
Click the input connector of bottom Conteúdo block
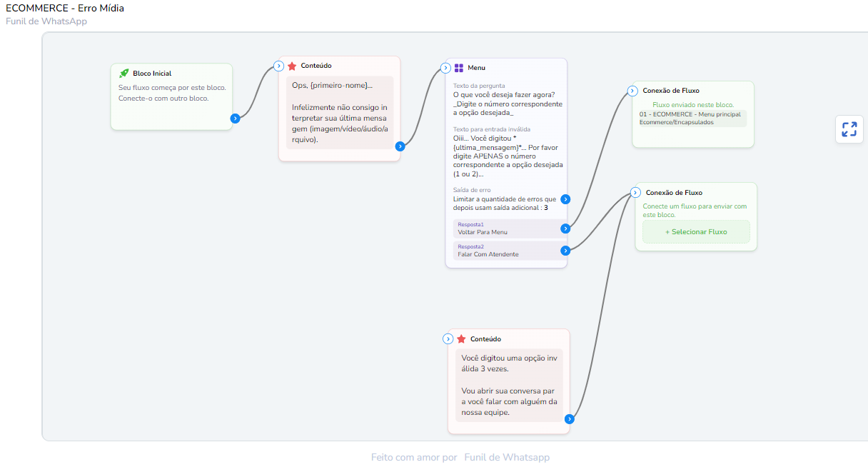(x=448, y=338)
